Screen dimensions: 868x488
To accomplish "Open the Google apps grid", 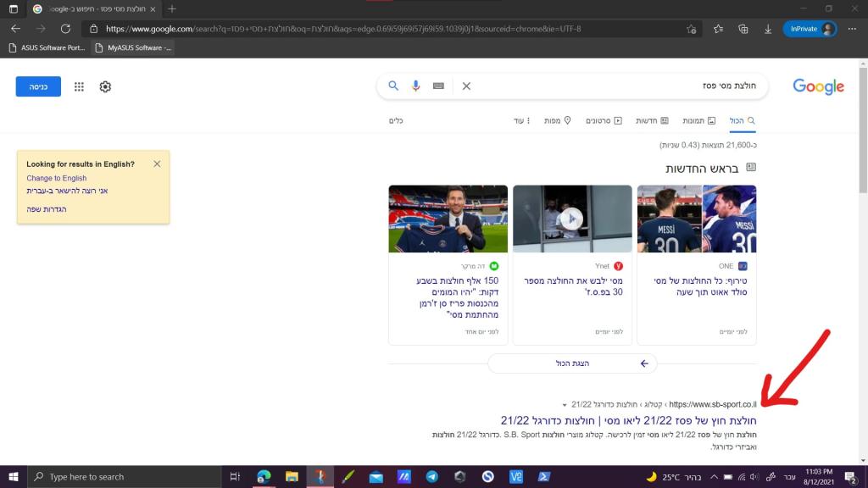I will (79, 87).
